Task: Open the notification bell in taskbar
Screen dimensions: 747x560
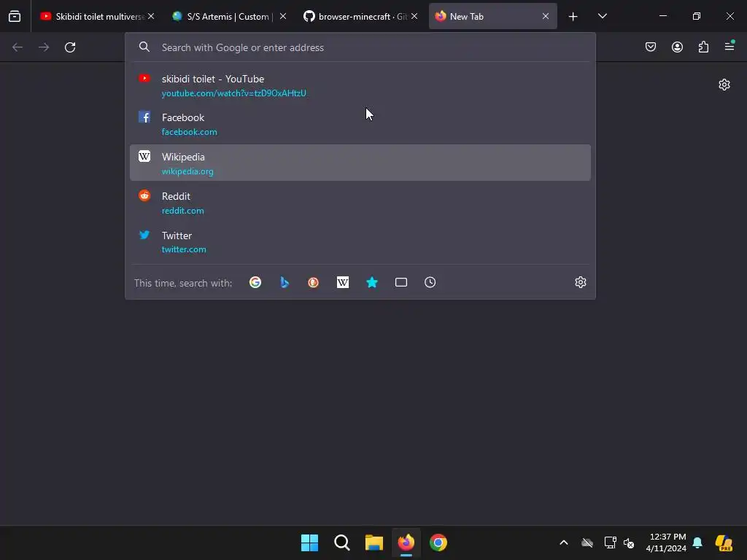Action: click(697, 542)
